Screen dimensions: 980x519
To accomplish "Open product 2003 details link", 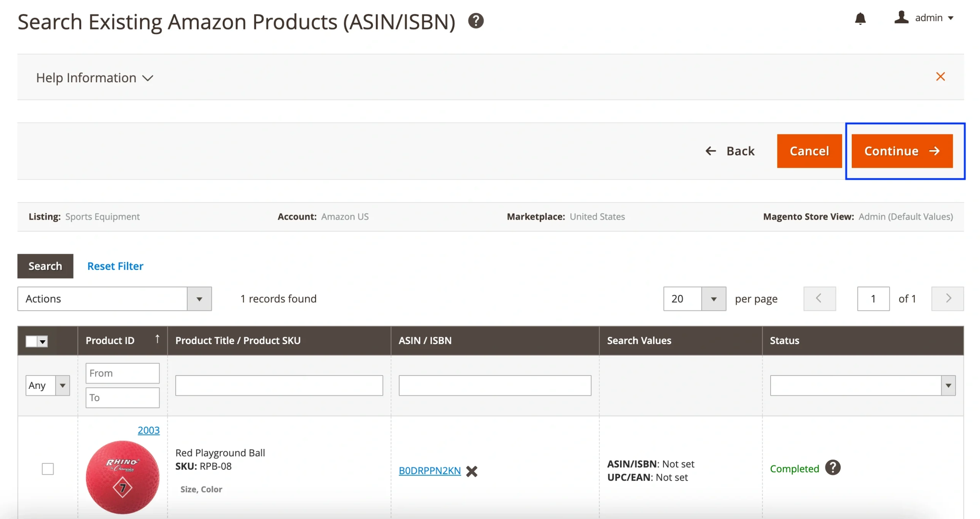I will (149, 430).
